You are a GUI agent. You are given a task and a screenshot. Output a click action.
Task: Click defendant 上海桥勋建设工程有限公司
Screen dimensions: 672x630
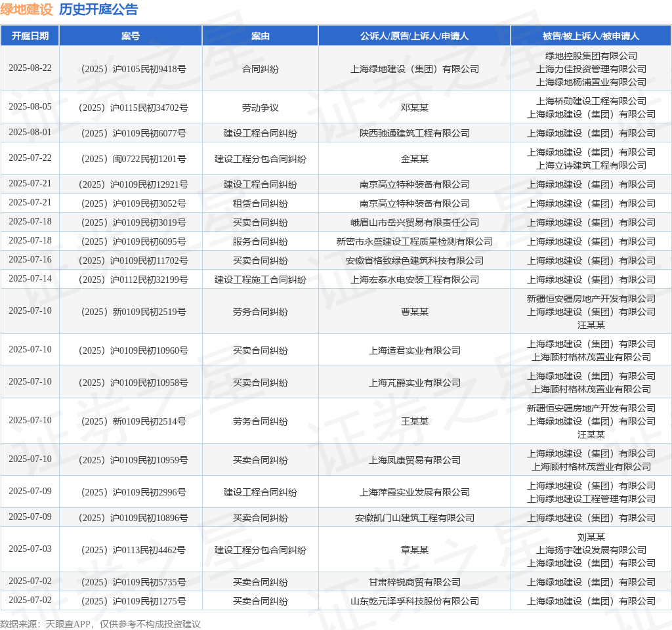click(x=591, y=101)
